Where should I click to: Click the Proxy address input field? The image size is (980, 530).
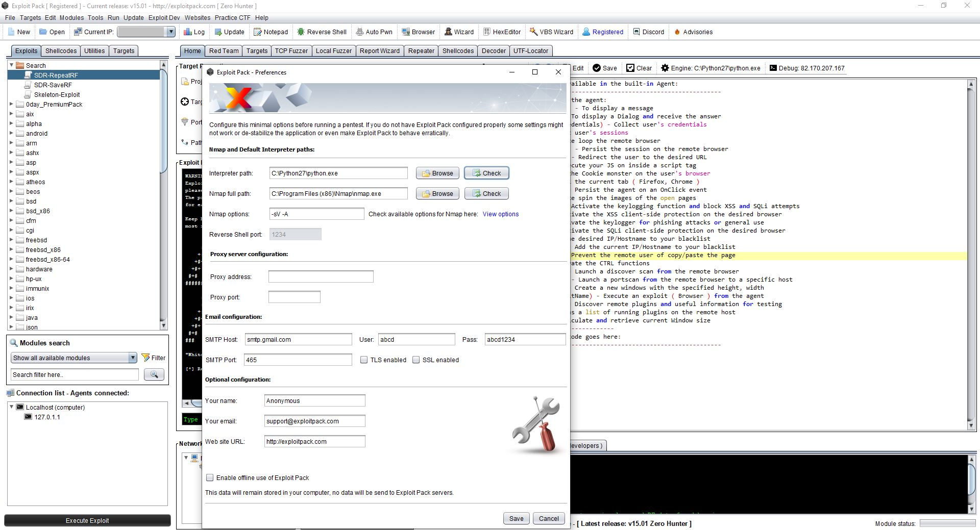coord(321,277)
